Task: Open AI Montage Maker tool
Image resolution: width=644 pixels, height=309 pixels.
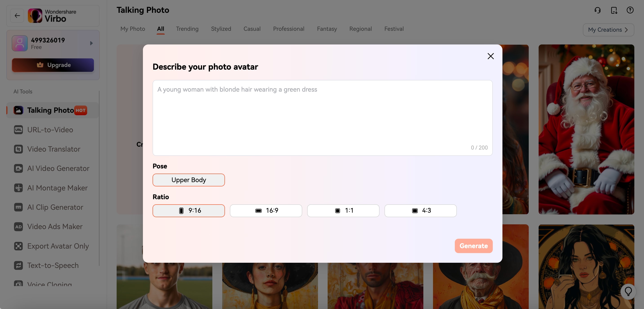Action: click(x=57, y=188)
